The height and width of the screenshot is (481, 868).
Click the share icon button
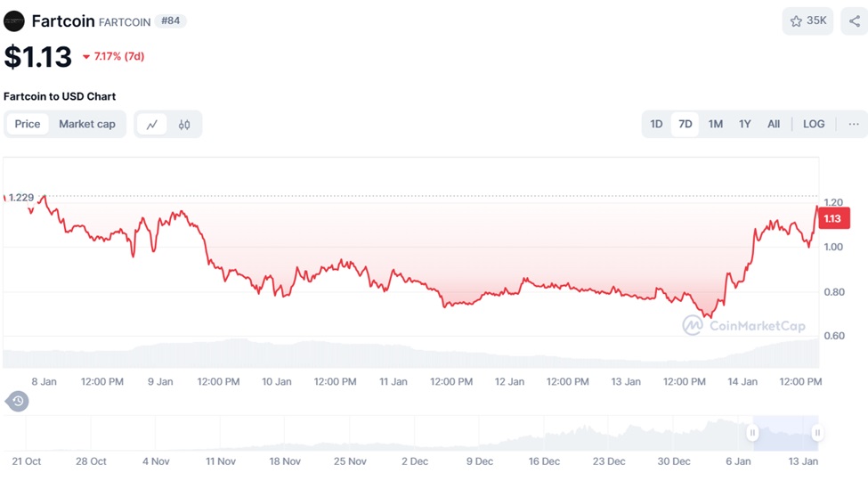pos(854,21)
